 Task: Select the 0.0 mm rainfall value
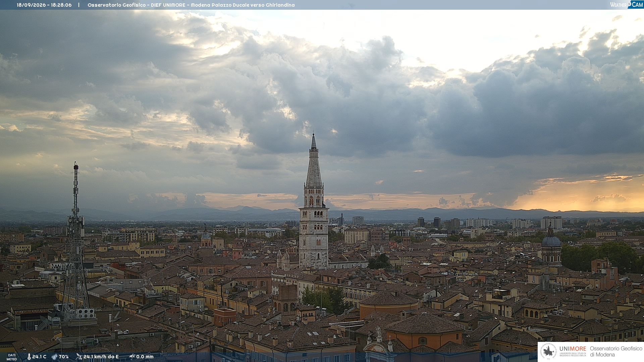pos(145,357)
